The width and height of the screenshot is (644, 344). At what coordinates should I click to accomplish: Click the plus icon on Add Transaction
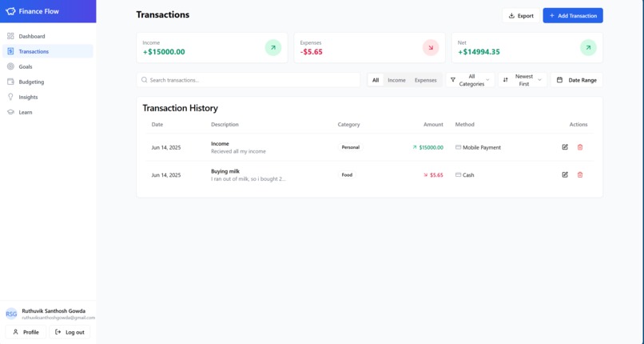(x=552, y=16)
